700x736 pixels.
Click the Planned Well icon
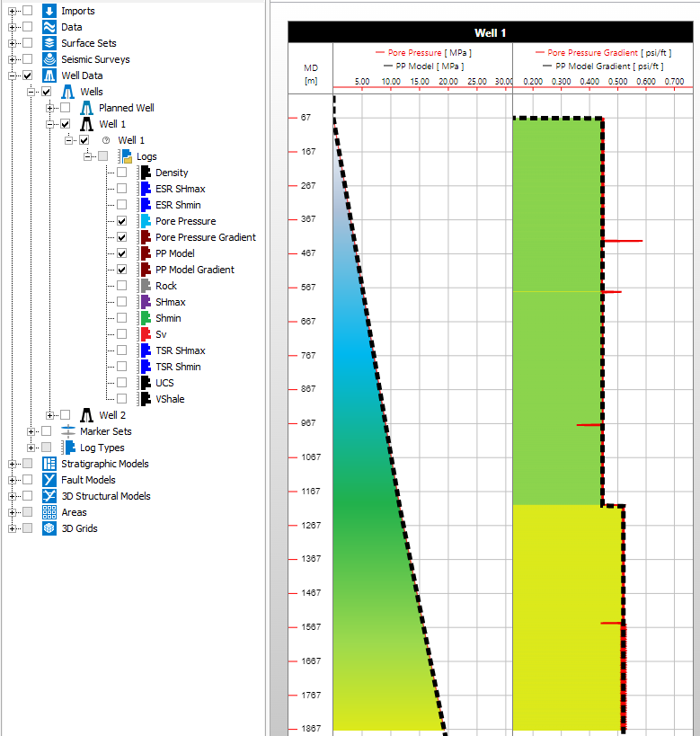[x=87, y=108]
